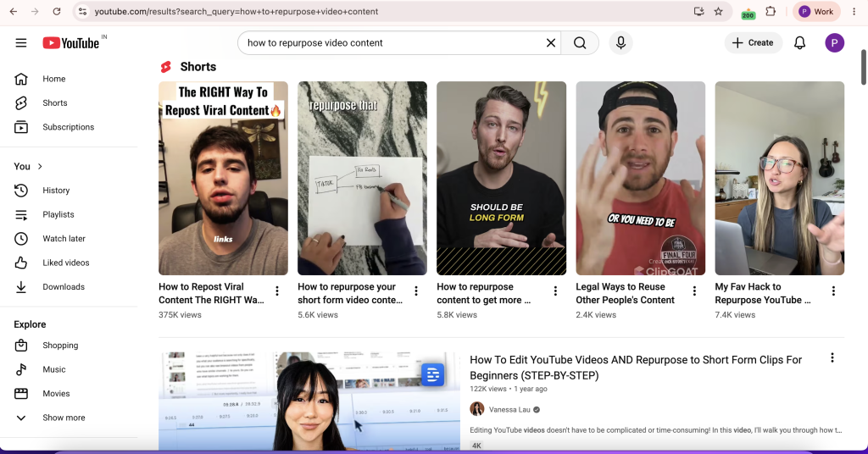Click the Create button
This screenshot has width=868, height=454.
pos(753,42)
